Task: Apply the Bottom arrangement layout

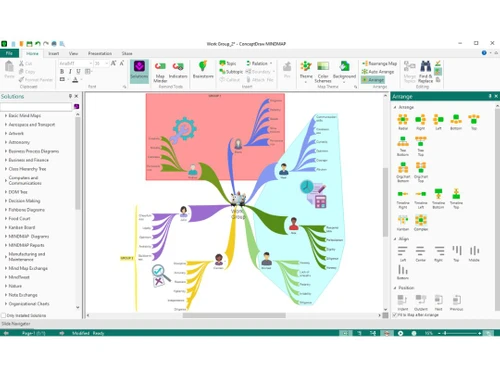Action: click(x=456, y=122)
